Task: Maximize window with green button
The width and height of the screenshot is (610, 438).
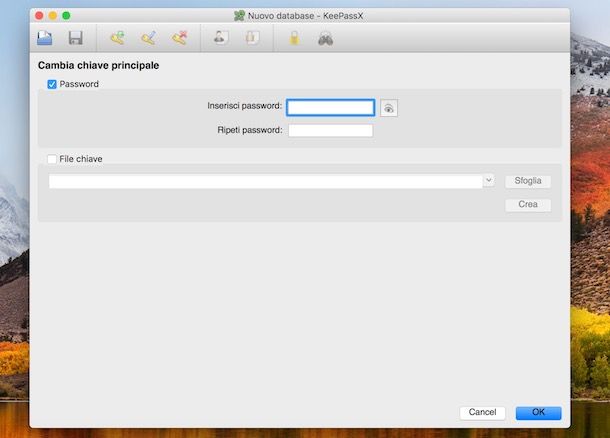Action: (x=66, y=16)
